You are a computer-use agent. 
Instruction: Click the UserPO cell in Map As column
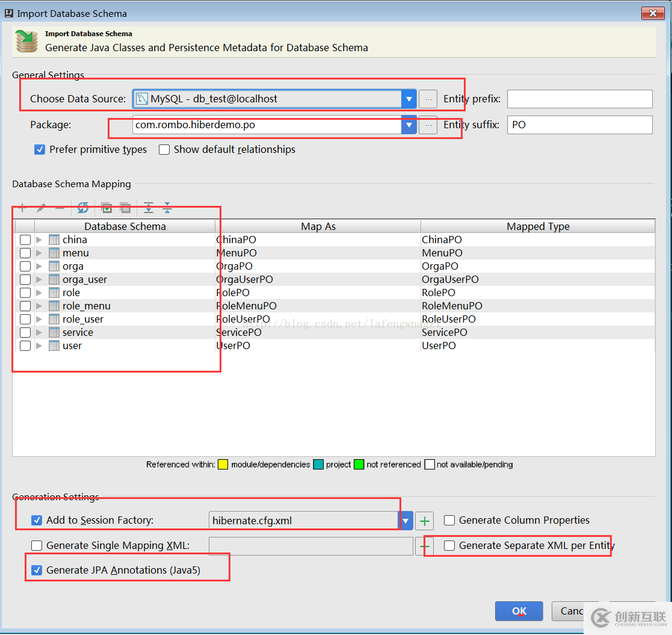318,345
